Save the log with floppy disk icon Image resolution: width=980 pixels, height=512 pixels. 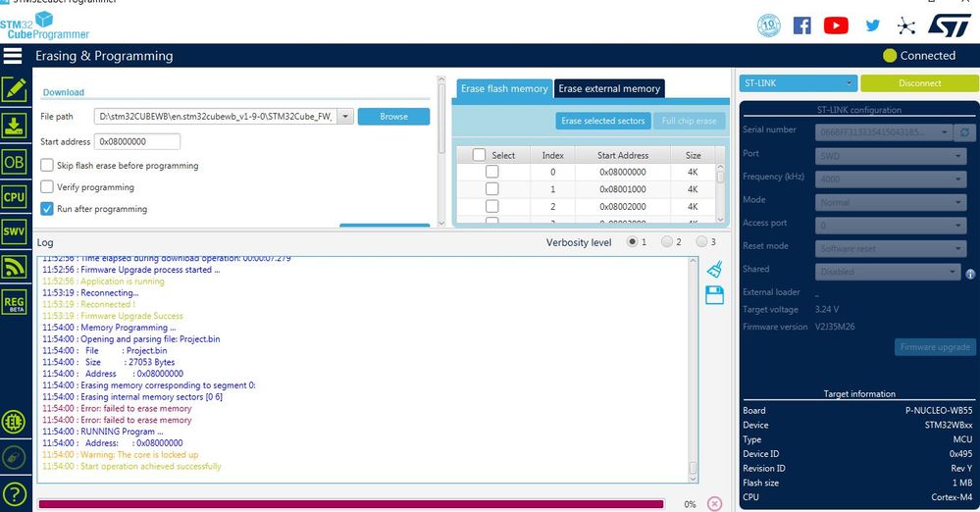714,295
